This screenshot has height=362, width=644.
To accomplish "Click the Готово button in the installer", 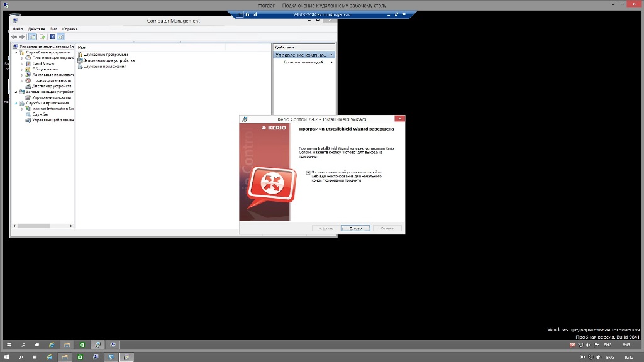I will pos(355,228).
